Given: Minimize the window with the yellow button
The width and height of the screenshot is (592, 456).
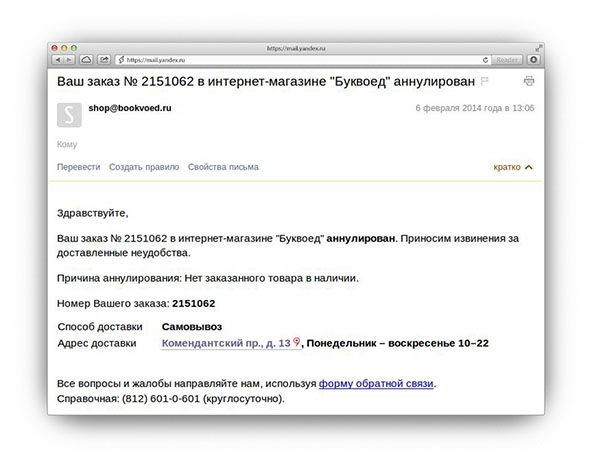Looking at the screenshot, I should tap(64, 48).
